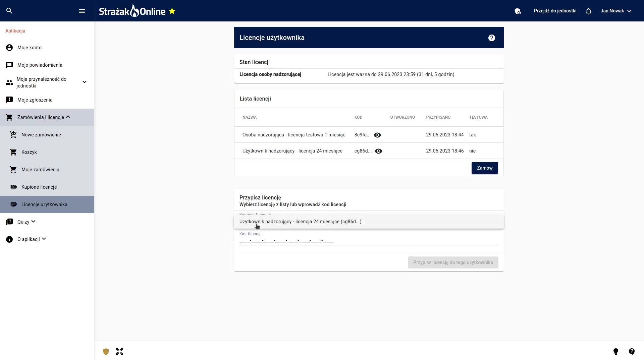Open the notifications bell
The width and height of the screenshot is (644, 362).
(x=588, y=11)
